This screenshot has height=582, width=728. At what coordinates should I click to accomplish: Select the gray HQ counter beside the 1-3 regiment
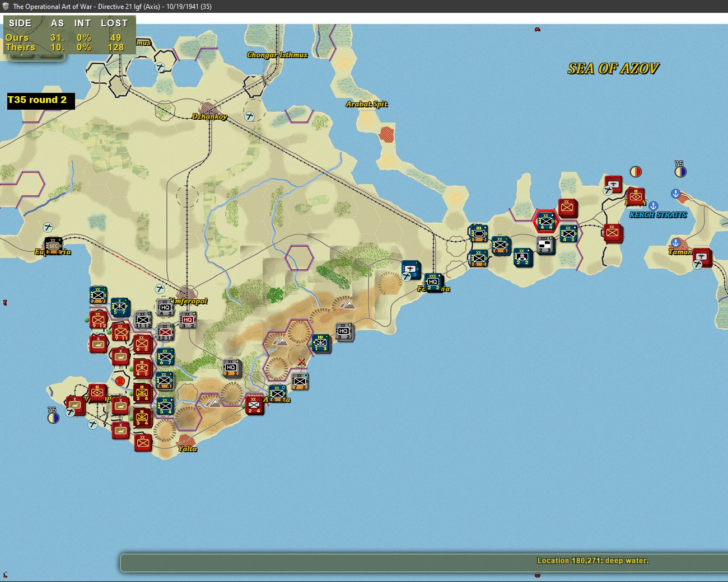[344, 332]
